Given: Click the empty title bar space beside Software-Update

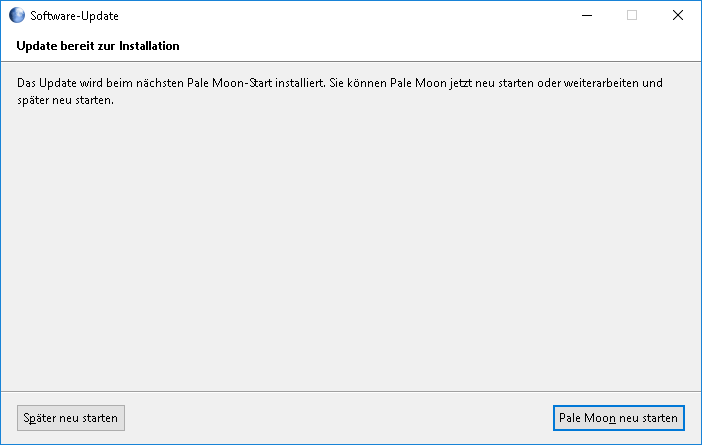Looking at the screenshot, I should tap(340, 15).
